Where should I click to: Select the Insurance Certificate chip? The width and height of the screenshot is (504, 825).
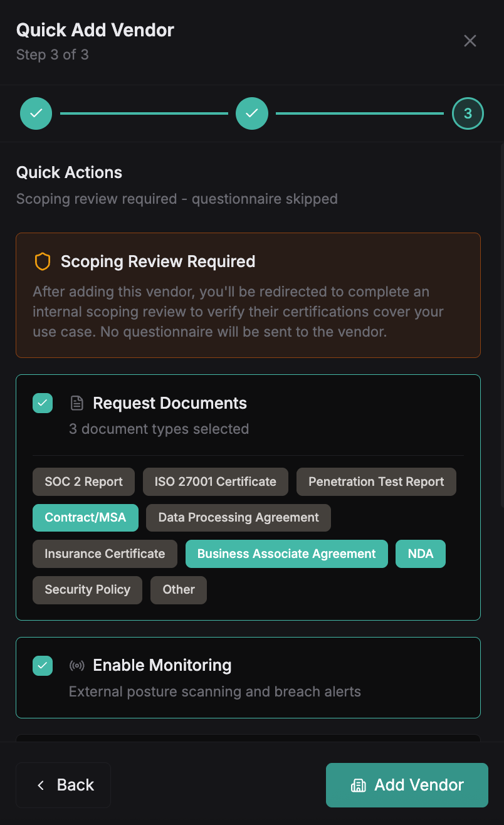click(x=105, y=554)
